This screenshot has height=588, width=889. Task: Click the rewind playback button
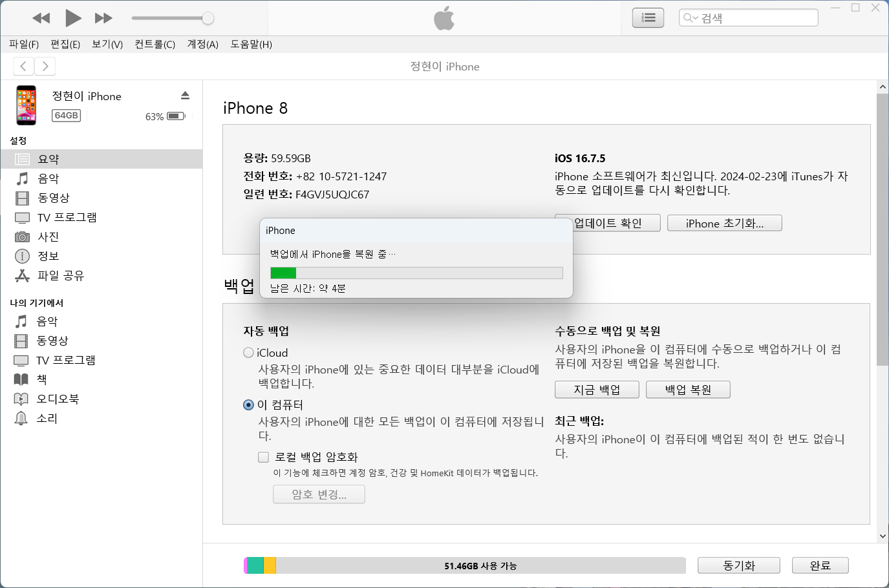click(41, 18)
